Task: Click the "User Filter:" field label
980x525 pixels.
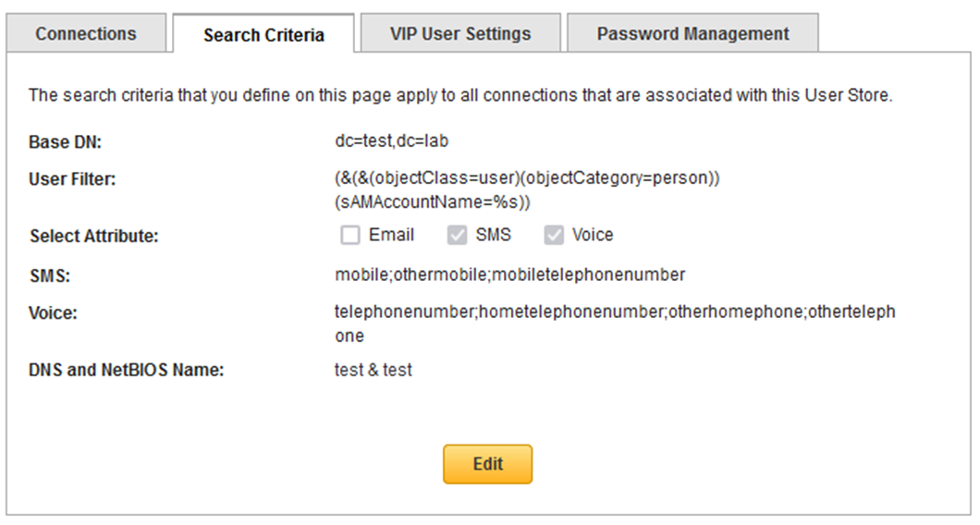Action: (x=72, y=178)
